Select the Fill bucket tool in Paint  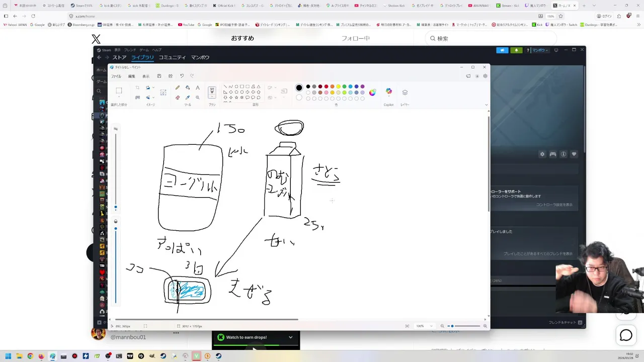[x=188, y=87]
